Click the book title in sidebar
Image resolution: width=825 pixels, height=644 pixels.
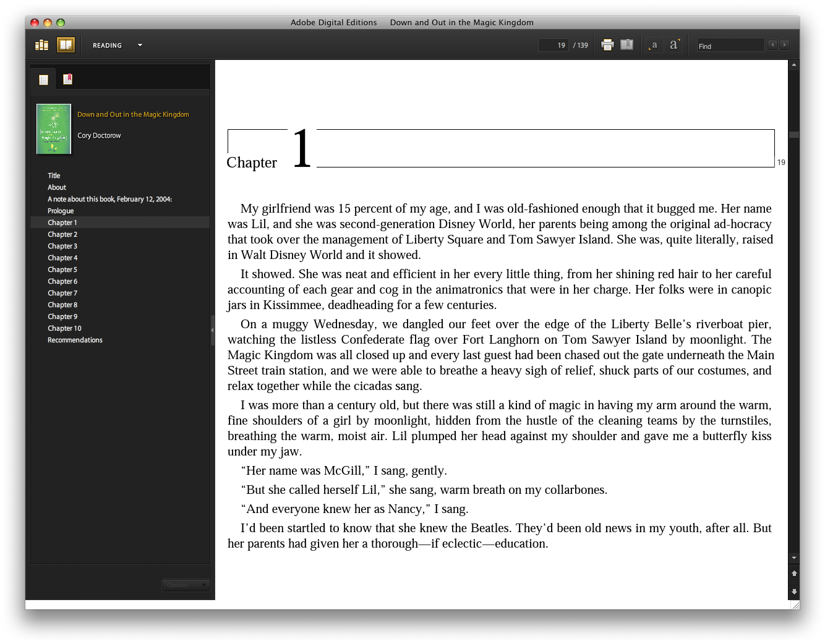click(133, 114)
